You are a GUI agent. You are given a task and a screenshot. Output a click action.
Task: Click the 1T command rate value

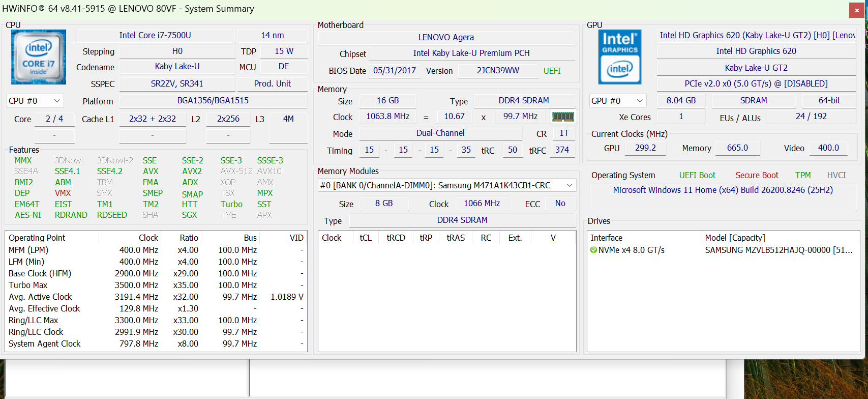[564, 133]
